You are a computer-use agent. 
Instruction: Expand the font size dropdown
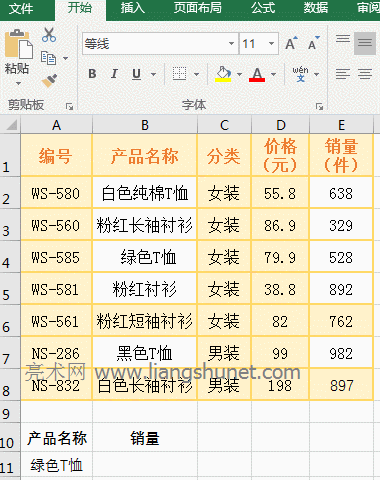(271, 44)
